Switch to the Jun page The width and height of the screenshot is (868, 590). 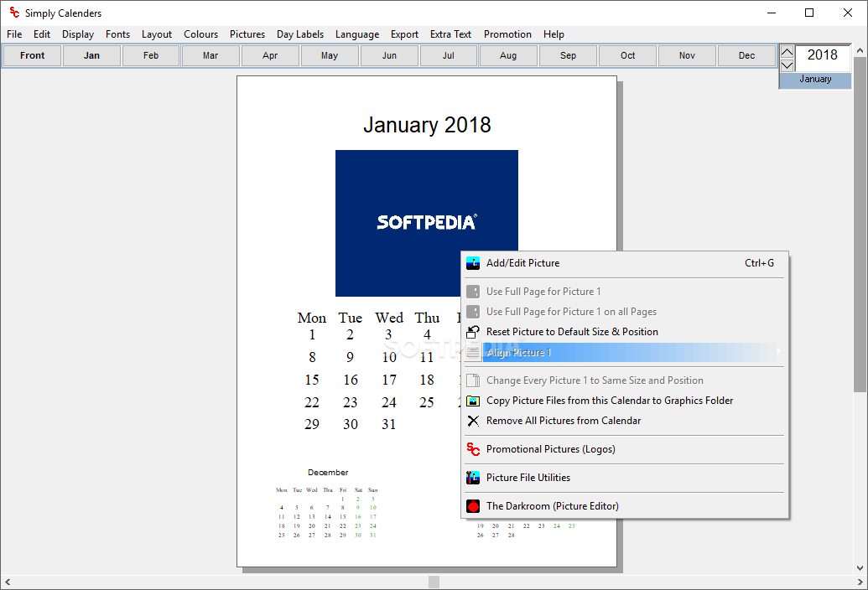[389, 55]
